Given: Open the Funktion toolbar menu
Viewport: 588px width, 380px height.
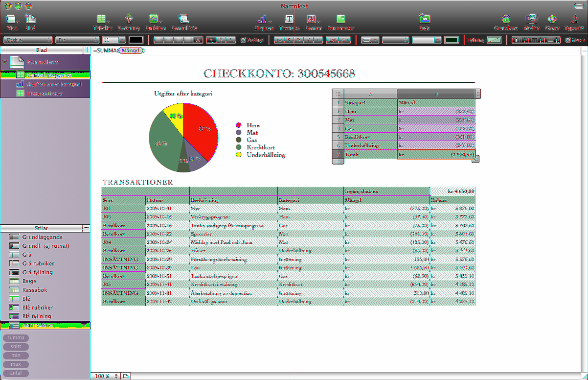Looking at the screenshot, I should pyautogui.click(x=156, y=23).
